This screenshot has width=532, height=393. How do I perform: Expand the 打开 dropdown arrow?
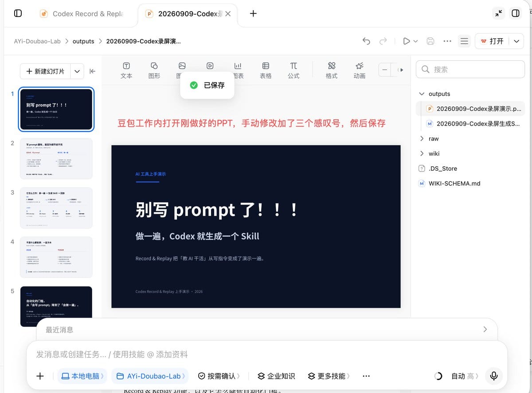tap(516, 41)
